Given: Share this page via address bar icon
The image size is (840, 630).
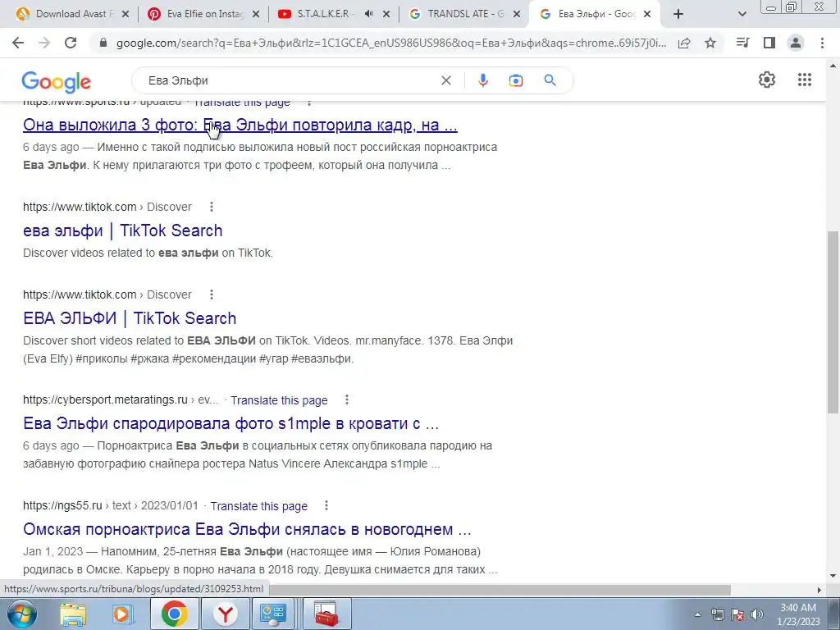Looking at the screenshot, I should [684, 43].
